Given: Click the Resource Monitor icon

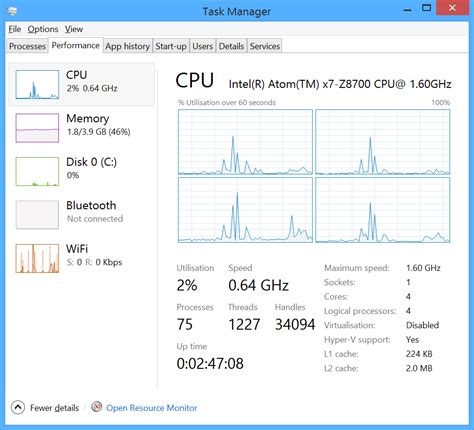Looking at the screenshot, I should click(97, 406).
